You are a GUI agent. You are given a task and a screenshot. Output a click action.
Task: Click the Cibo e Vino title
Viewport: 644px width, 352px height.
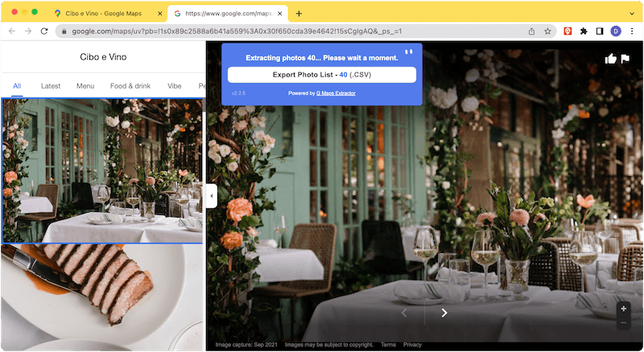[103, 57]
